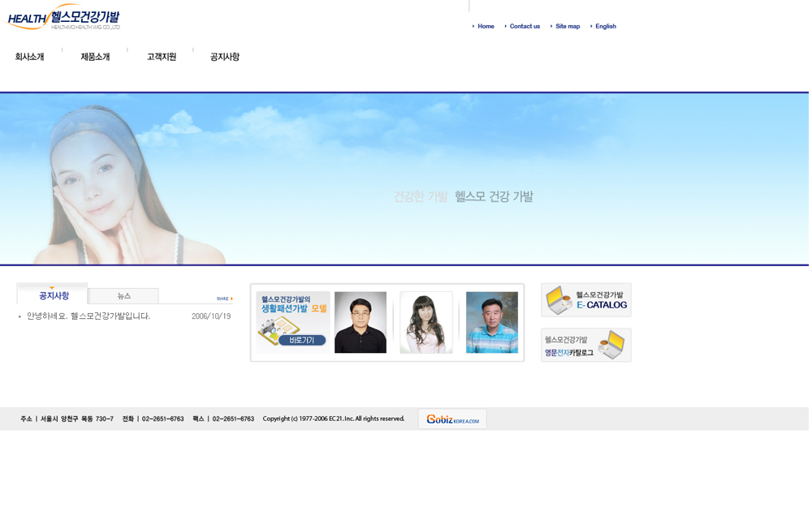Open the 고객지원 menu item

click(162, 58)
